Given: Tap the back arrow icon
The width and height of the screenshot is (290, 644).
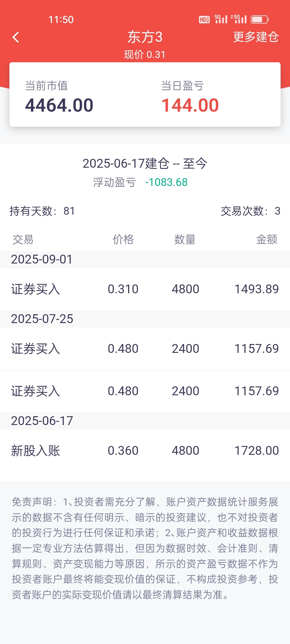Looking at the screenshot, I should coord(16,37).
